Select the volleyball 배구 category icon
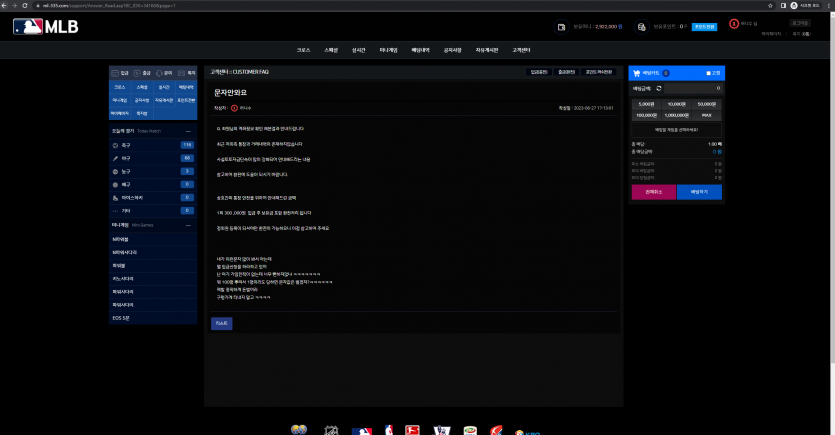Image resolution: width=835 pixels, height=435 pixels. [115, 185]
